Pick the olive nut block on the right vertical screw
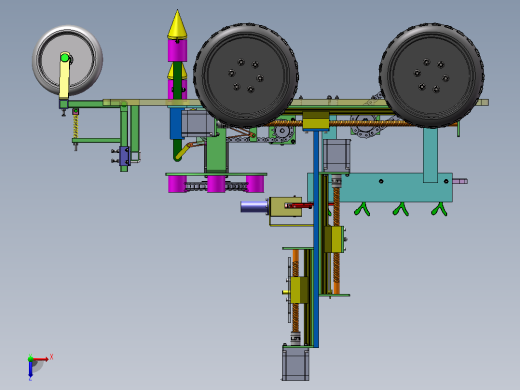This screenshot has width=520, height=390. click(x=333, y=239)
